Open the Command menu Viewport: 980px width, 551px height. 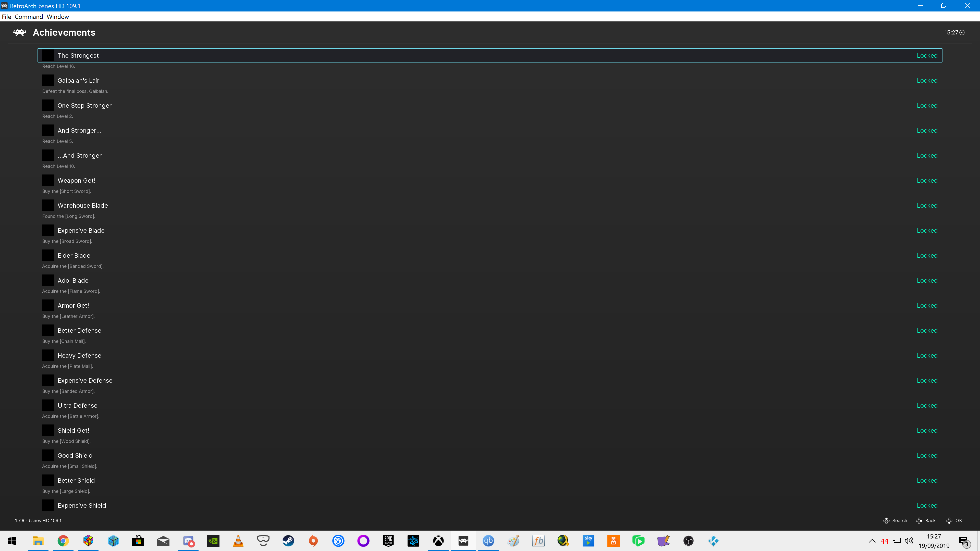(29, 17)
